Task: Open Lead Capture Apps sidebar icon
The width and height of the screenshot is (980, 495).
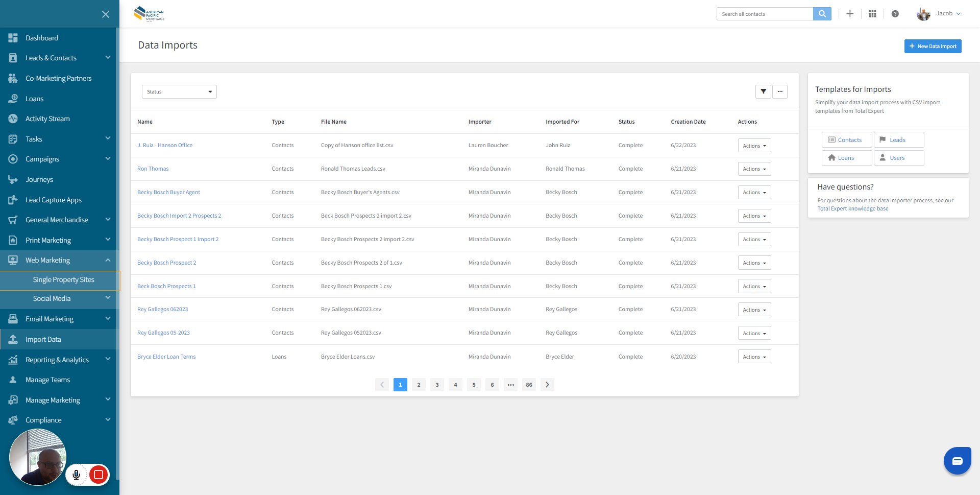Action: pos(13,200)
